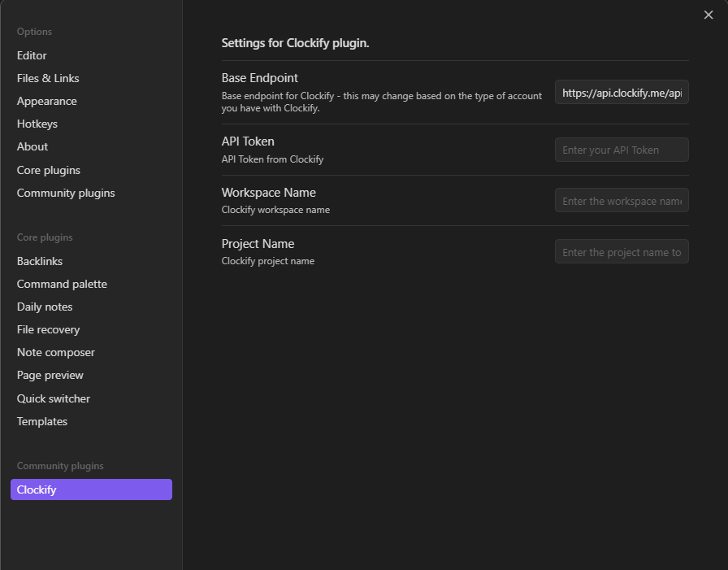Open Quick switcher plugin settings
Screen dimensions: 728x570
click(x=54, y=398)
